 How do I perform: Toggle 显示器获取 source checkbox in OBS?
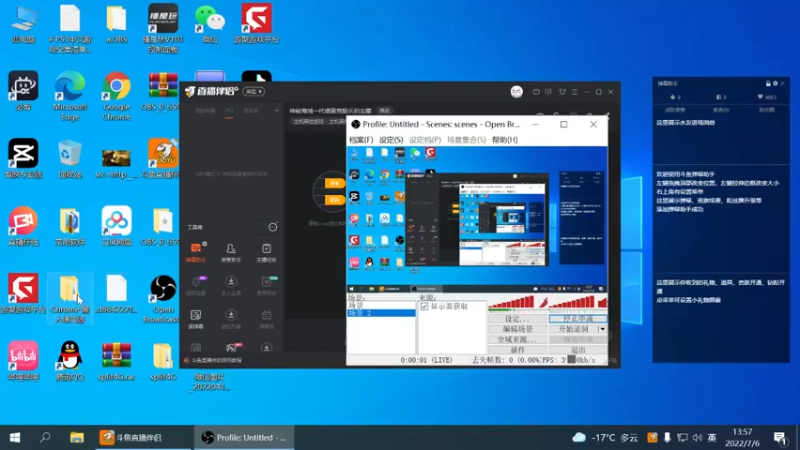click(424, 306)
